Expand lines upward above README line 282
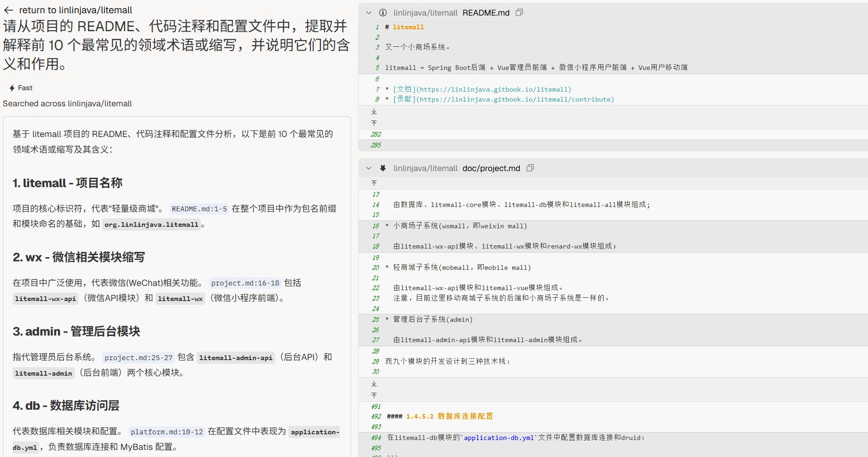The width and height of the screenshot is (868, 457). point(374,123)
